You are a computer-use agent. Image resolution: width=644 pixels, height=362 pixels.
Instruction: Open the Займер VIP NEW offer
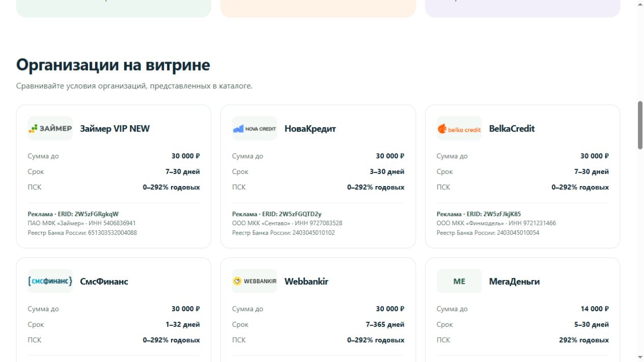115,129
